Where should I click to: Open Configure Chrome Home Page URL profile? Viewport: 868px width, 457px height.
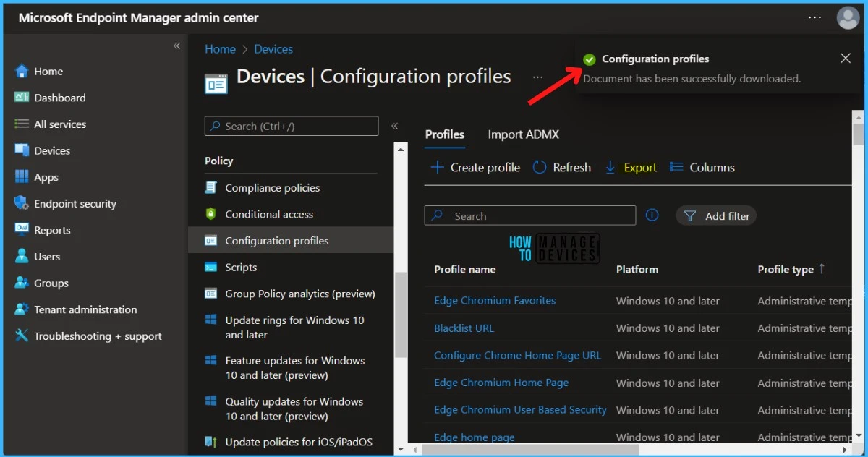517,355
